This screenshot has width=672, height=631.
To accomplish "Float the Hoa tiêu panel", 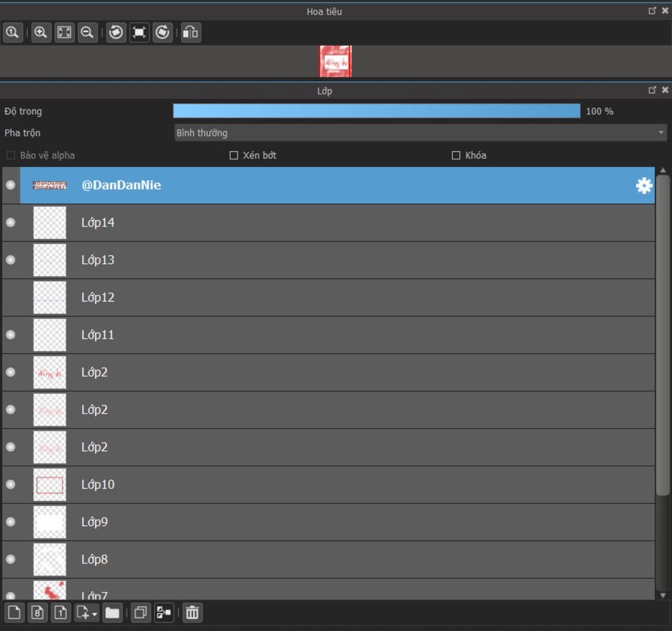I will [x=652, y=11].
